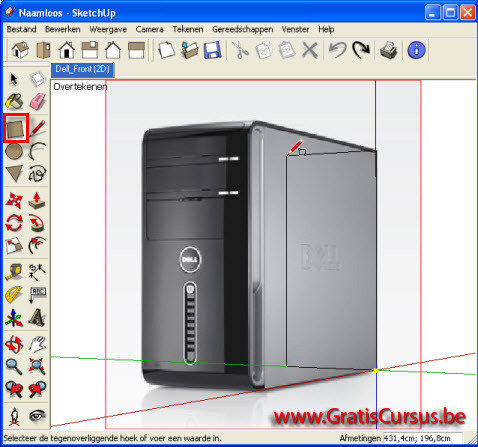The image size is (478, 447).
Task: Select the Tape Measure tool
Action: [x=14, y=272]
